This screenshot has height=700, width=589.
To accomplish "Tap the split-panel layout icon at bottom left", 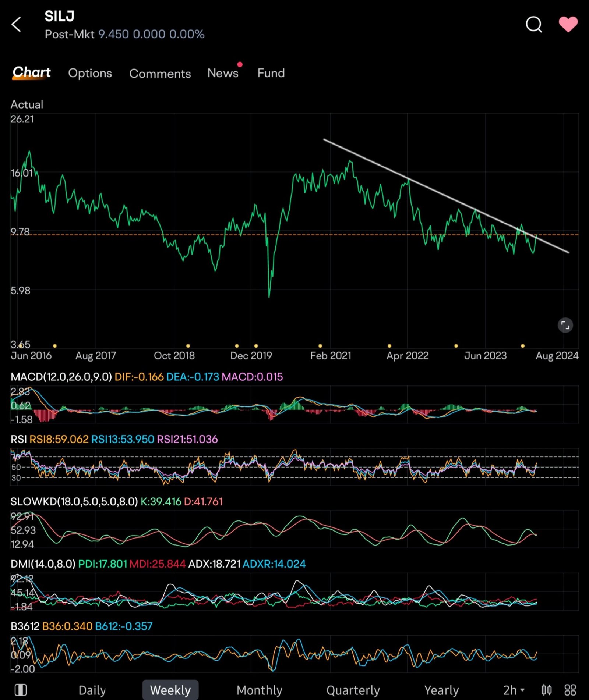I will point(21,690).
